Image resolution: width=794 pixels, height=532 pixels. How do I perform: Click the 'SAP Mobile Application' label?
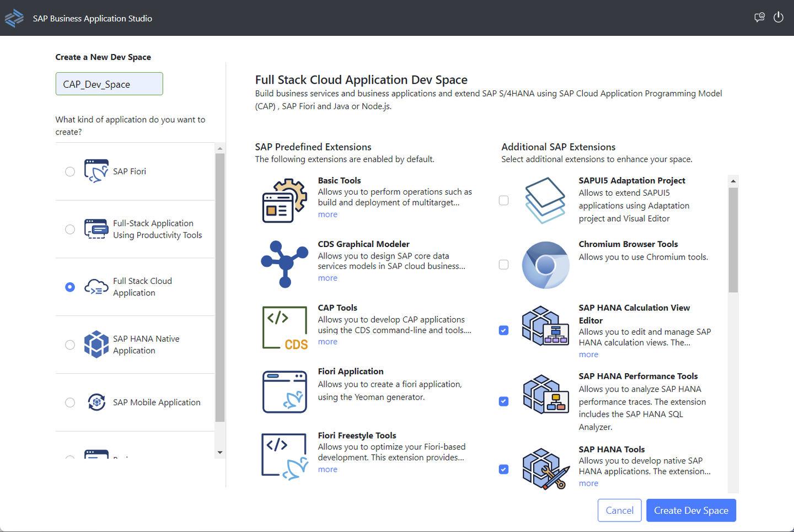tap(157, 402)
